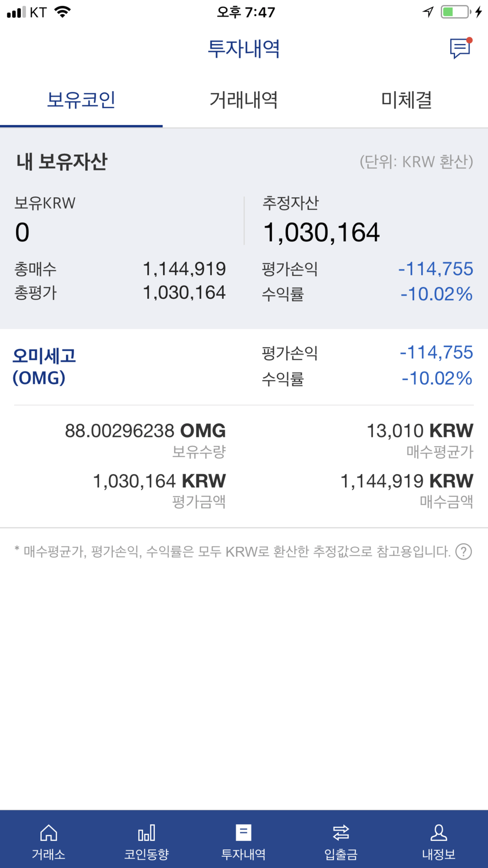The image size is (488, 868).
Task: Switch to the 거래내역 tab
Action: point(244,100)
